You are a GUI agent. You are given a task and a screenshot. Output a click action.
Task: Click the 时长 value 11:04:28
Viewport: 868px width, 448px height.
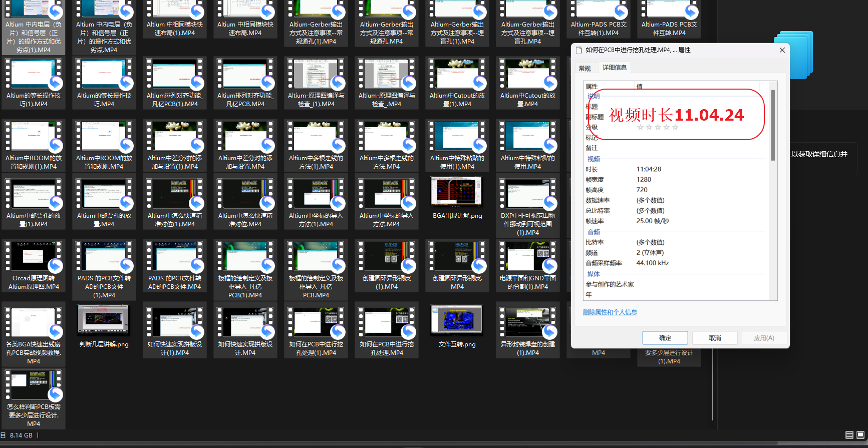click(x=649, y=169)
